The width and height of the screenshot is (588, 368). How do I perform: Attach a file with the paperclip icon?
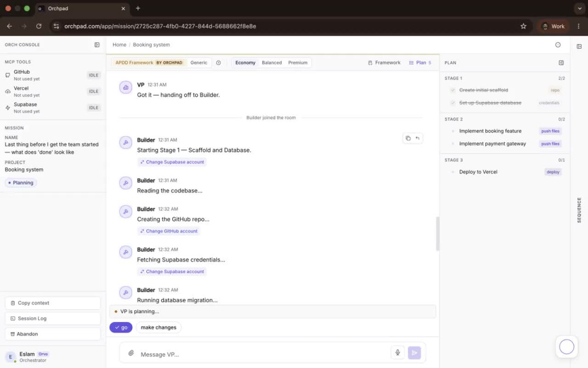click(131, 353)
